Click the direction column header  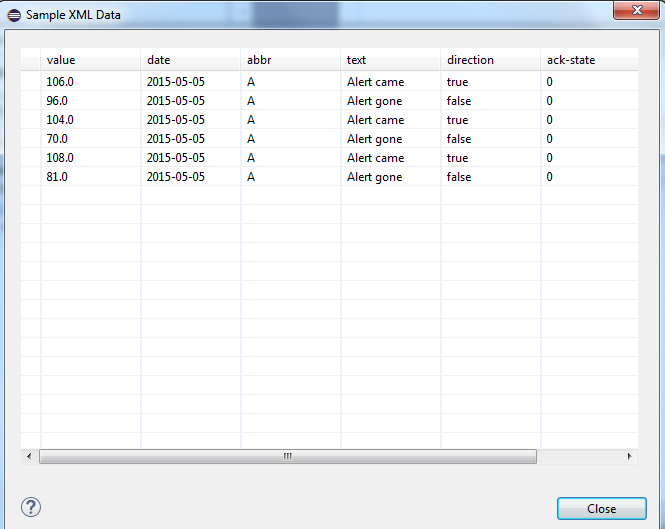[x=490, y=60]
